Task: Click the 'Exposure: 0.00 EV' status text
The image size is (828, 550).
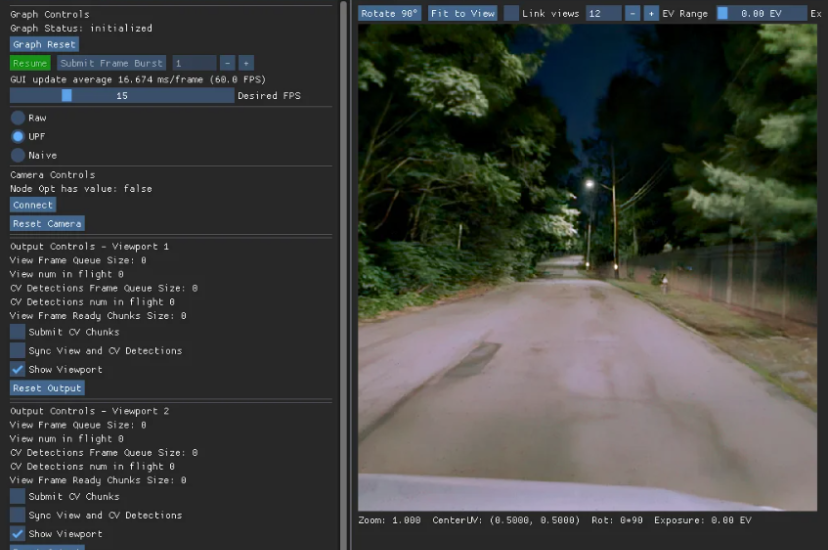Action: pos(702,520)
